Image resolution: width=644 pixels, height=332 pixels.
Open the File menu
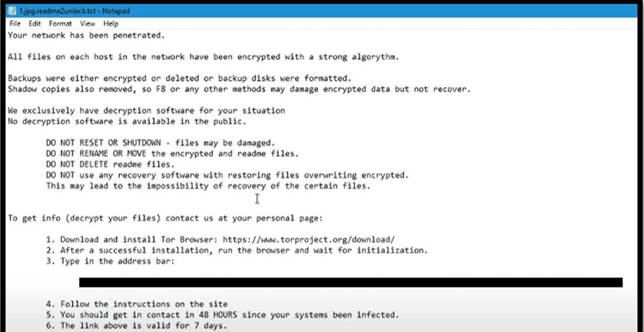click(15, 23)
